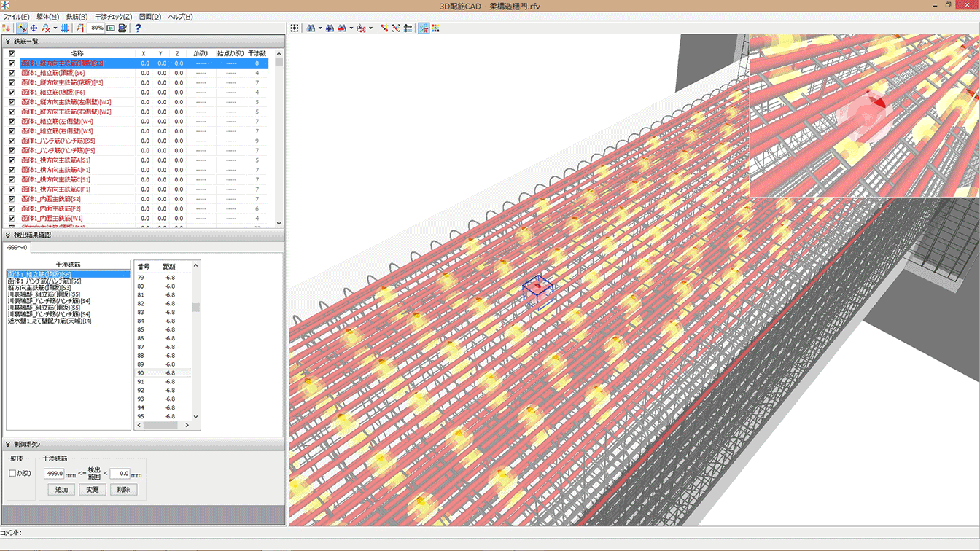Screen dimensions: 980x551
Task: Activate the highlighted rebar select tool
Action: (x=23, y=28)
